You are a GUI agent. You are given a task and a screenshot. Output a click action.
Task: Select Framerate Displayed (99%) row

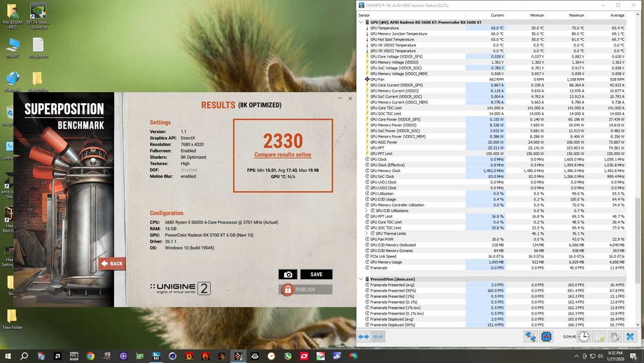[496, 325]
